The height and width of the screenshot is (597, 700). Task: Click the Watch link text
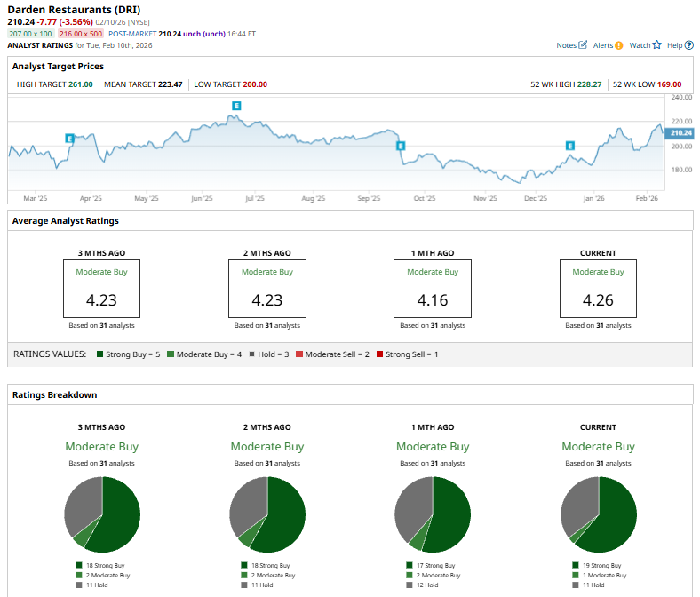point(640,45)
